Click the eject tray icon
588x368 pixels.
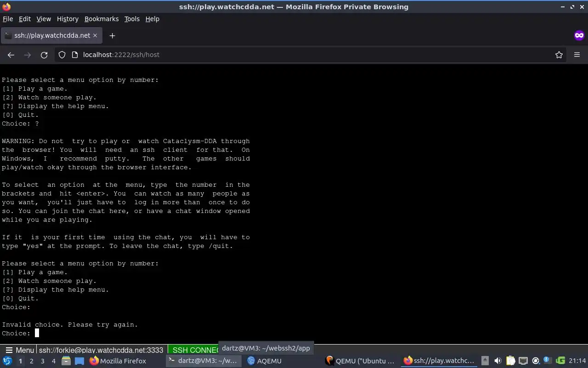(x=485, y=361)
